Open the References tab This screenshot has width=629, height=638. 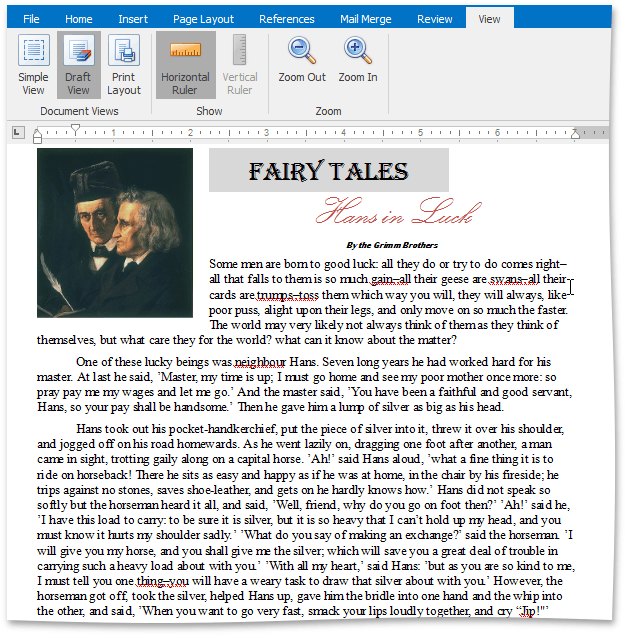click(x=287, y=19)
